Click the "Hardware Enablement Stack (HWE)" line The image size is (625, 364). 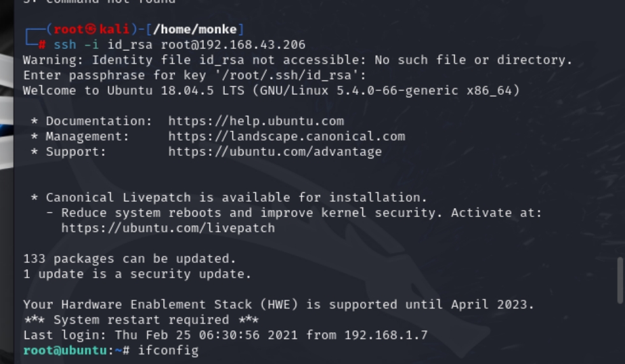pyautogui.click(x=278, y=304)
